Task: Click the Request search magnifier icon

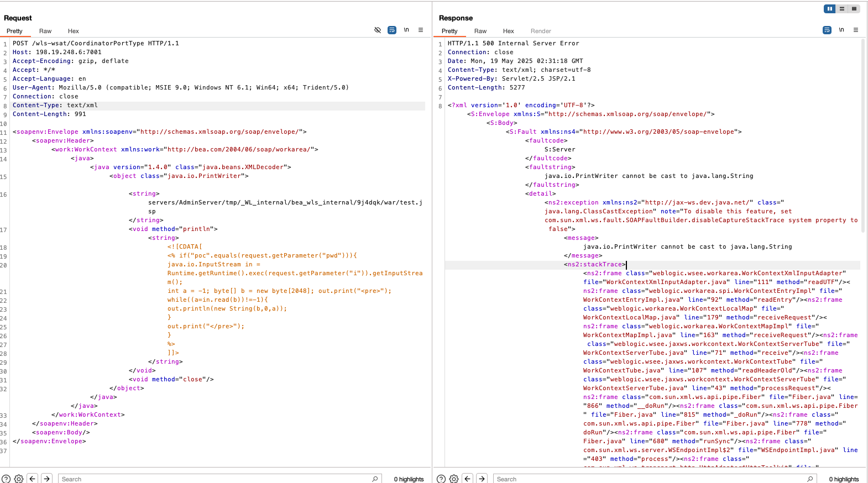Action: point(375,479)
